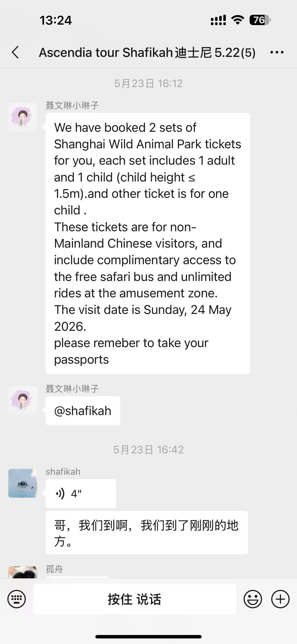The width and height of the screenshot is (297, 644).
Task: Select the Shanghai Wild Animal Park message bubble
Action: 148,244
